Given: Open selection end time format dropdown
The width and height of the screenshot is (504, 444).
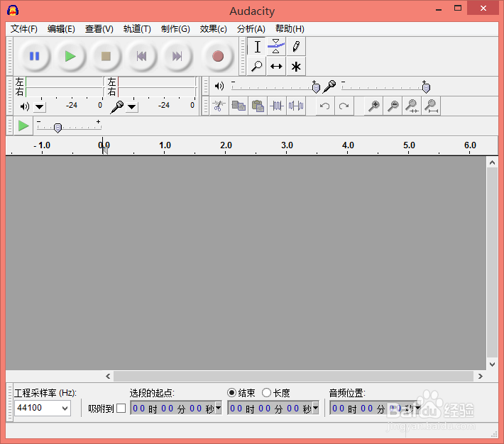Looking at the screenshot, I should [x=316, y=408].
